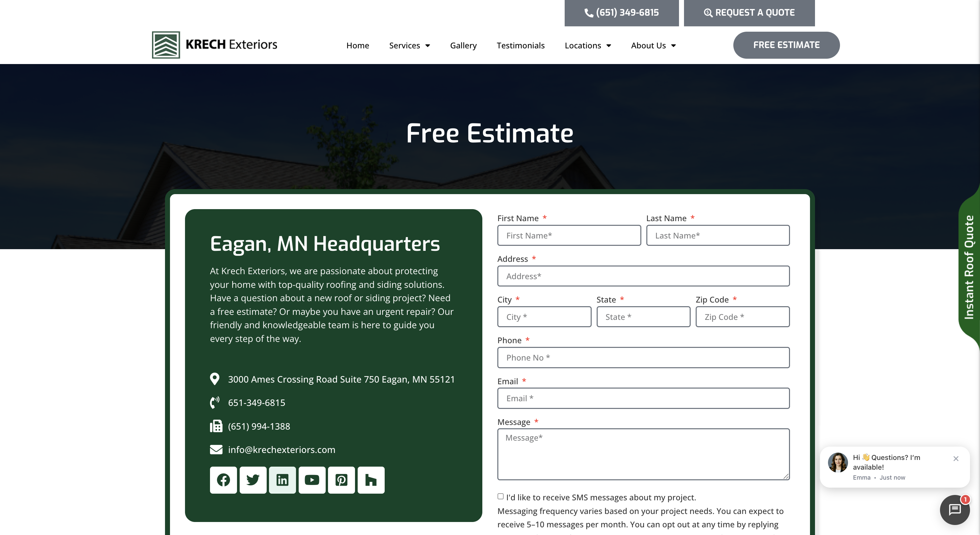Open the Pinterest social icon
Screen dimensions: 980x535
pos(341,480)
